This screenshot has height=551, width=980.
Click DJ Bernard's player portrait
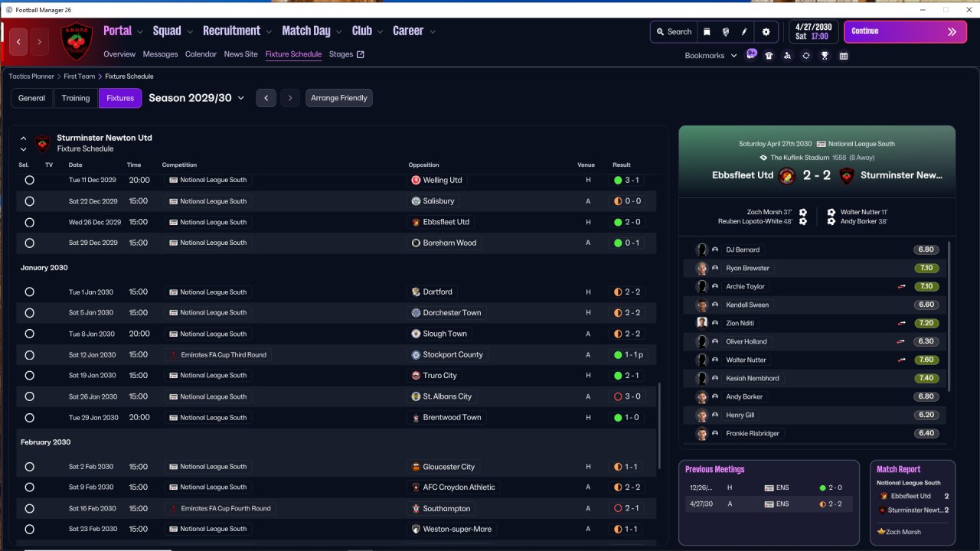tap(701, 250)
